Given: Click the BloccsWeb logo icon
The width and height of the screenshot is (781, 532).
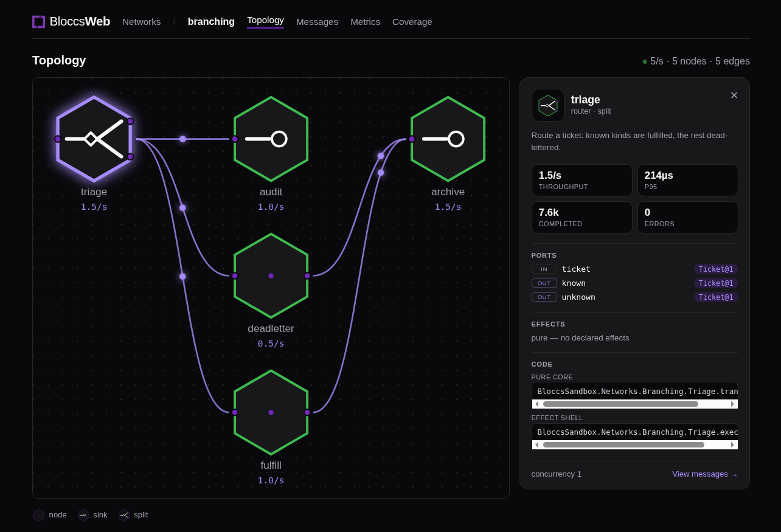Looking at the screenshot, I should pos(38,22).
